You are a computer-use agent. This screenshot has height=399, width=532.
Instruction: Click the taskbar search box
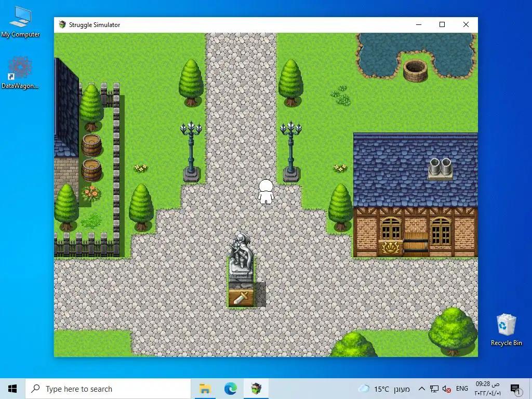click(x=108, y=389)
